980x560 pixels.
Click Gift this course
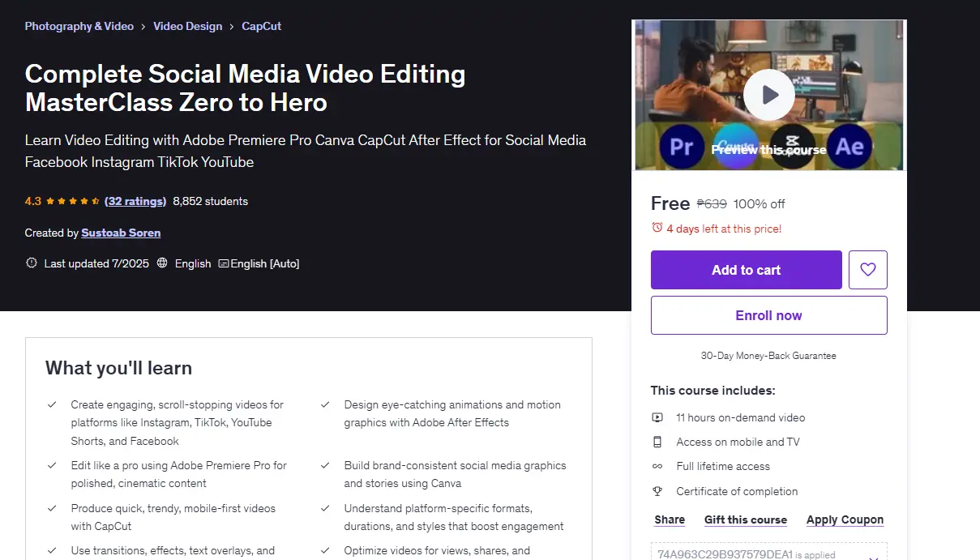coord(746,519)
